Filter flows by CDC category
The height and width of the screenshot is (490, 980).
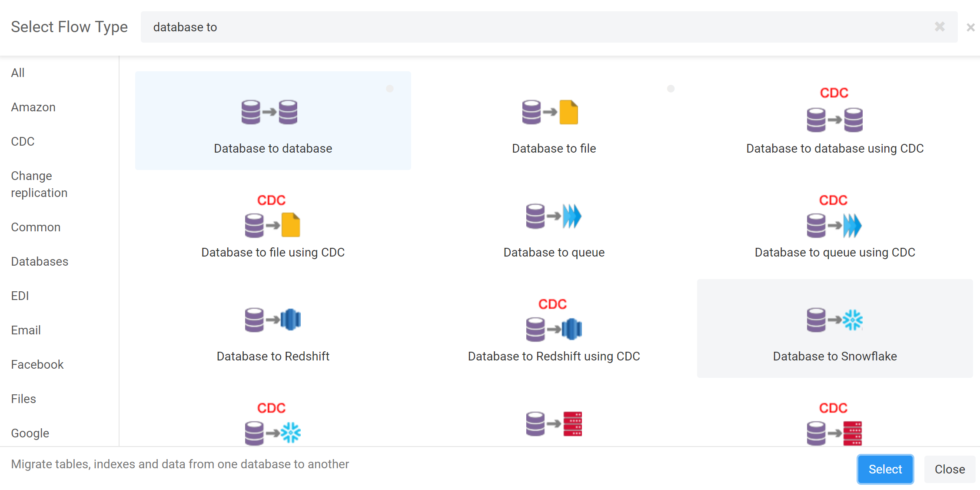(23, 141)
